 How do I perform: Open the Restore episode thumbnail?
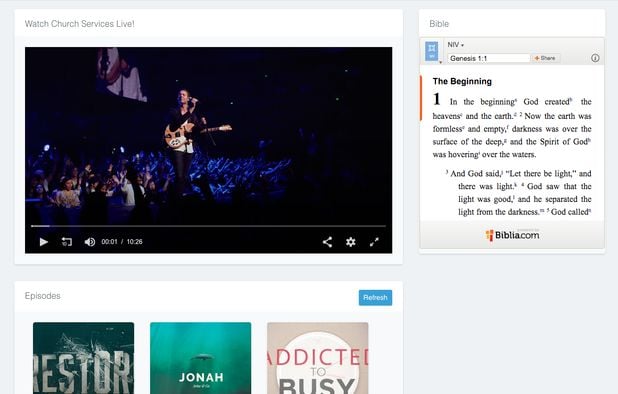pos(84,358)
